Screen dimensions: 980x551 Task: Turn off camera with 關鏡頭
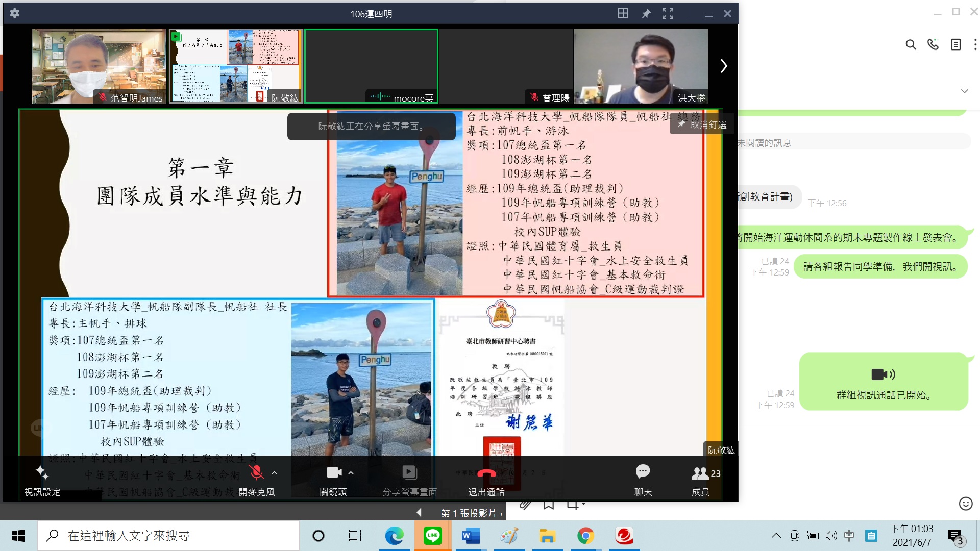pyautogui.click(x=333, y=480)
